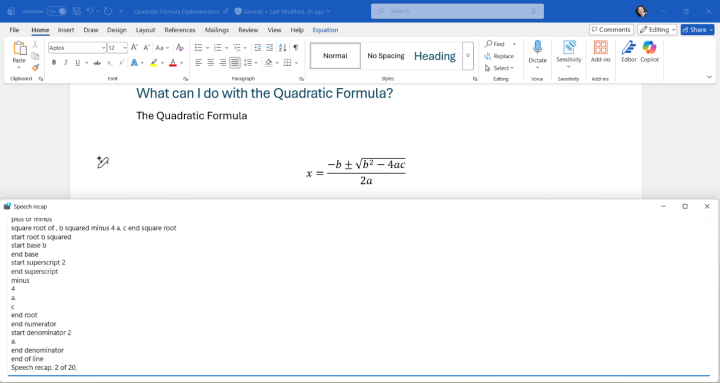Screen dimensions: 720x383
Task: Click the Text Effects glowing A icon
Action: (x=134, y=63)
